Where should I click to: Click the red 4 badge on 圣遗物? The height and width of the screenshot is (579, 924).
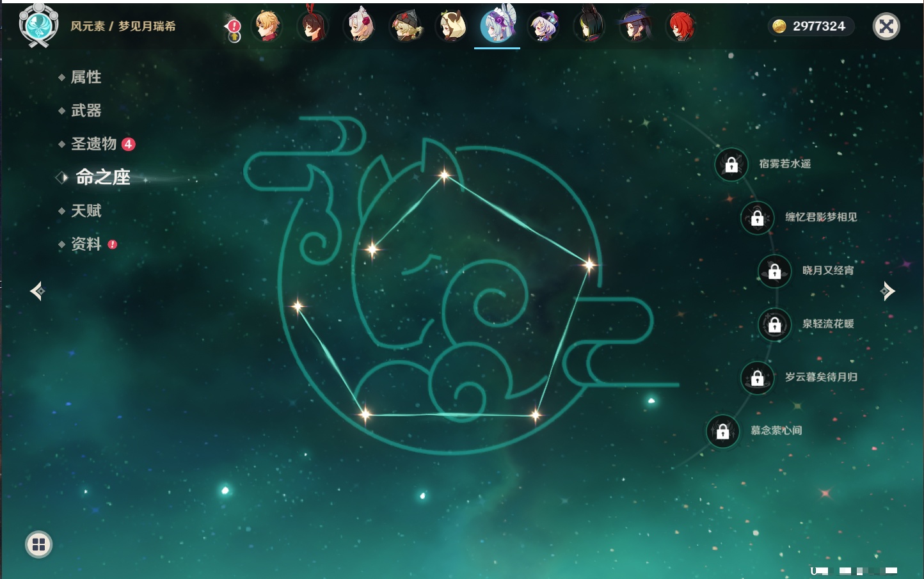click(x=129, y=144)
